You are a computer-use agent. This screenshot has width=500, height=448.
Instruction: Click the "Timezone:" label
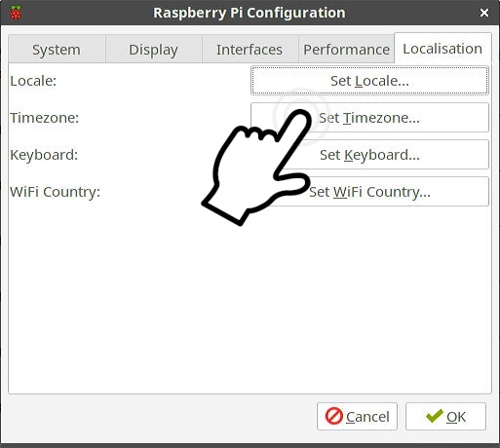pyautogui.click(x=45, y=118)
